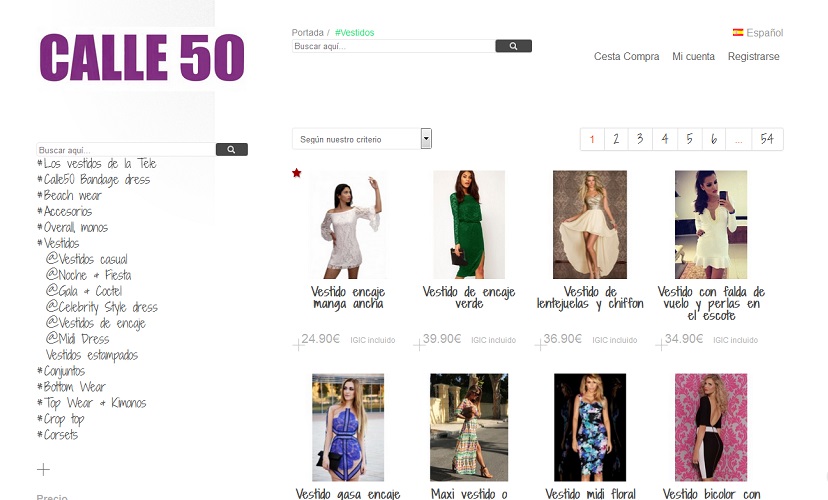Jump to last page 54

[767, 139]
